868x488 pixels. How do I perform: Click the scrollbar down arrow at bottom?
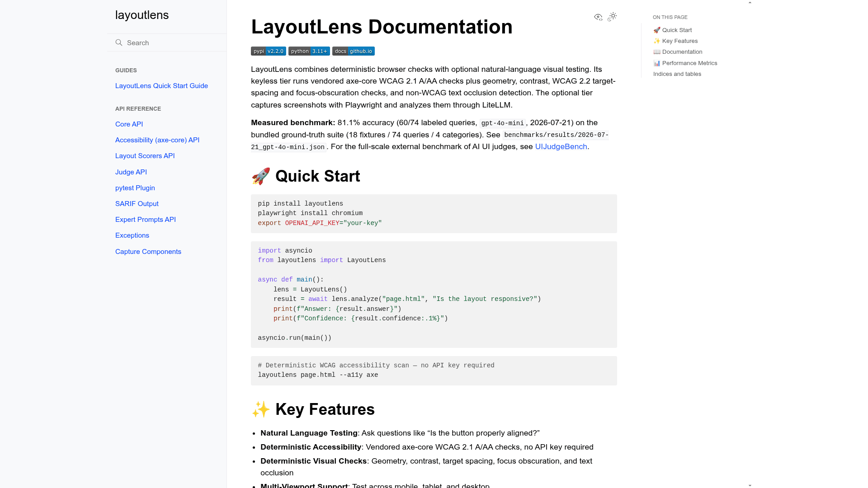coord(750,485)
